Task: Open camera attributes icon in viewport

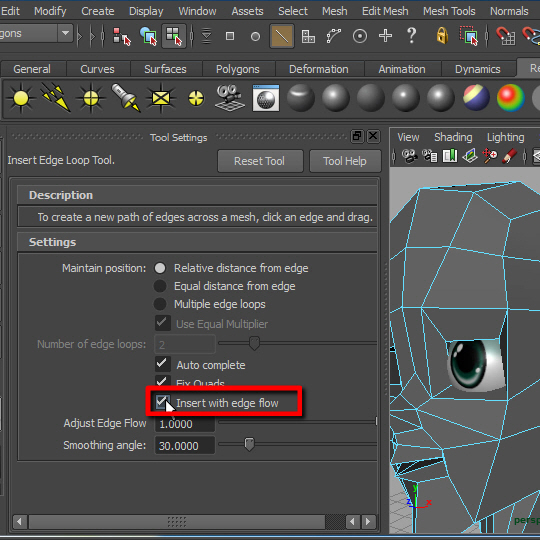Action: (429, 156)
